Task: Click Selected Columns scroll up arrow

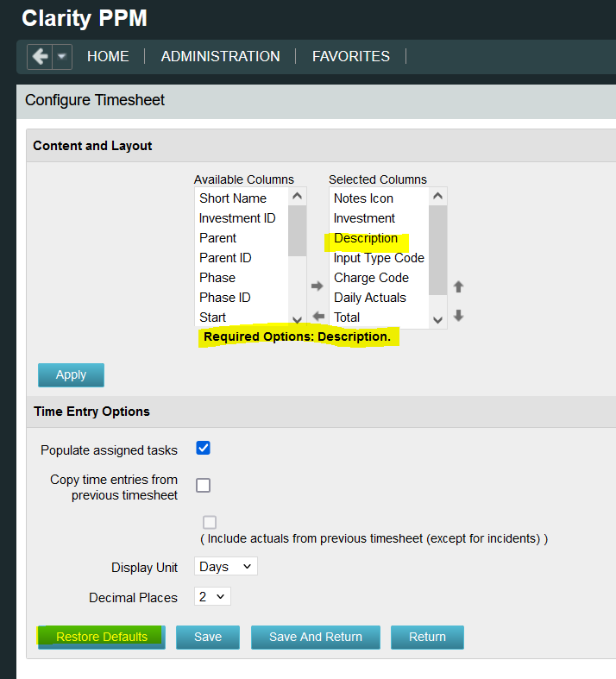Action: tap(437, 196)
